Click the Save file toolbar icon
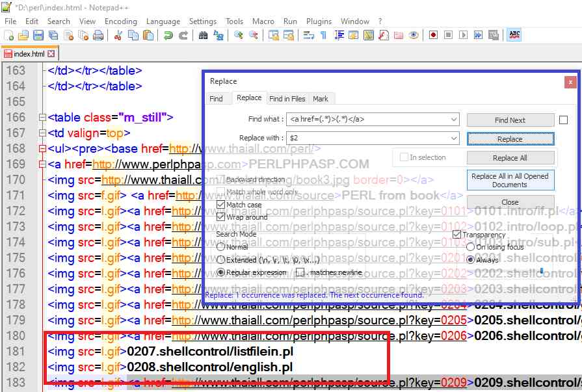582x392 pixels. pyautogui.click(x=38, y=35)
